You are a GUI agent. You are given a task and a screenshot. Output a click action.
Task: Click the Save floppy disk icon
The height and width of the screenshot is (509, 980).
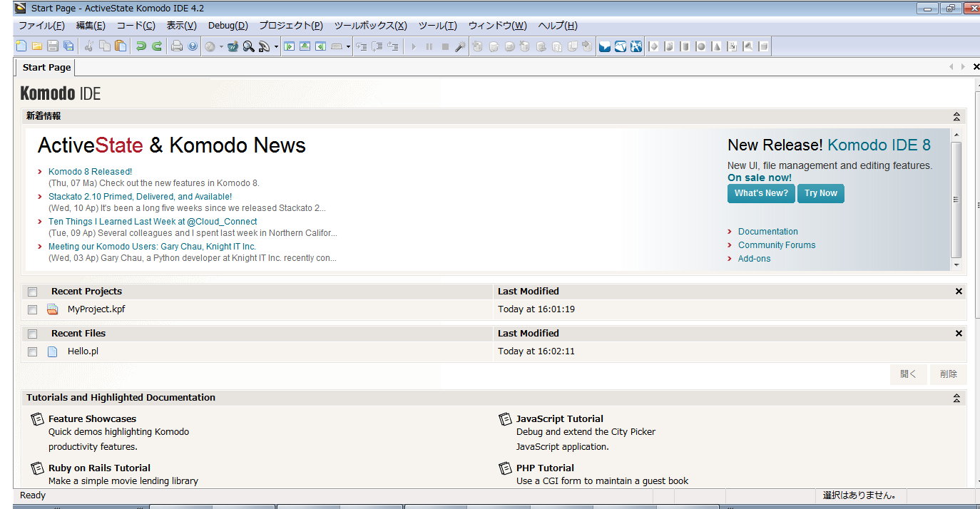(53, 46)
